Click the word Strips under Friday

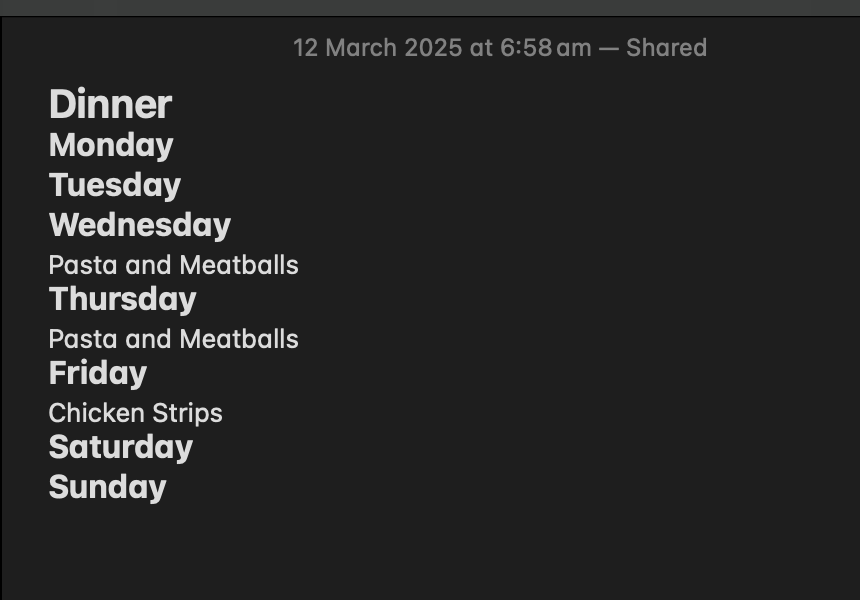coord(187,414)
